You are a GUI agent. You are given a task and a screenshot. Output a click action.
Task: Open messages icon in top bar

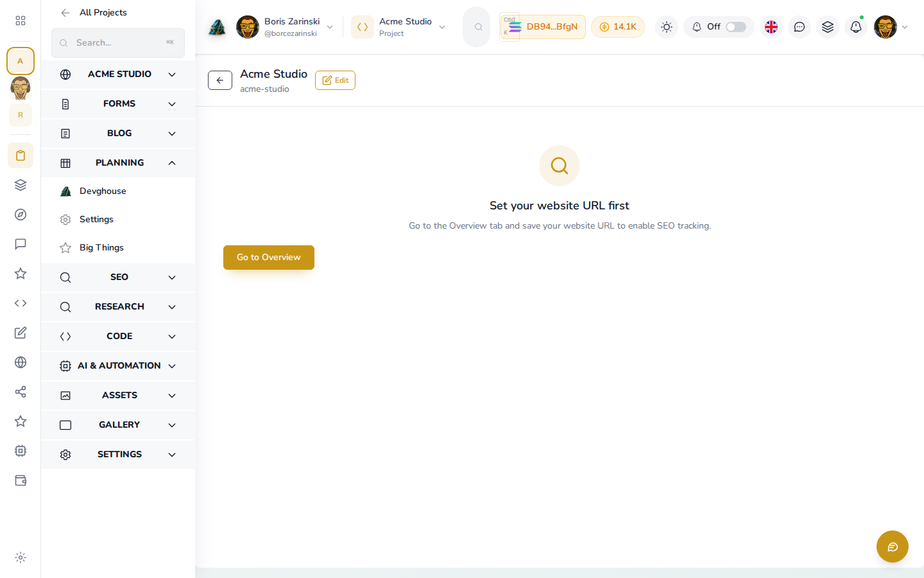click(x=800, y=27)
